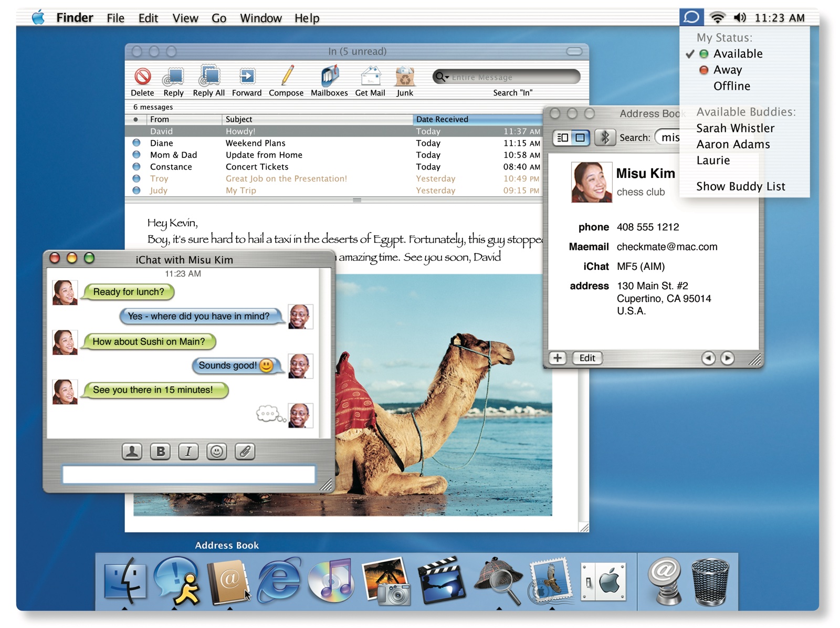Go to previous Address Book card

pos(708,358)
